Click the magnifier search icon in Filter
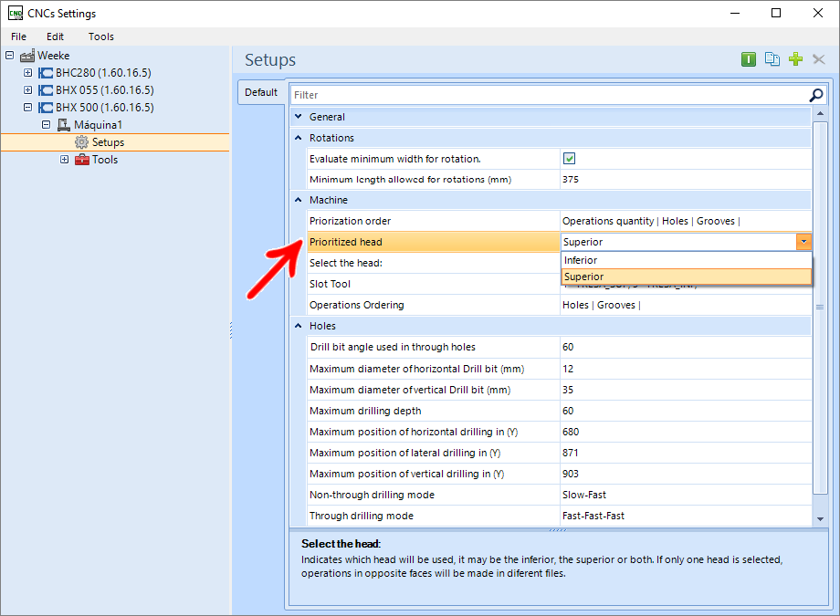This screenshot has width=840, height=616. coord(816,95)
